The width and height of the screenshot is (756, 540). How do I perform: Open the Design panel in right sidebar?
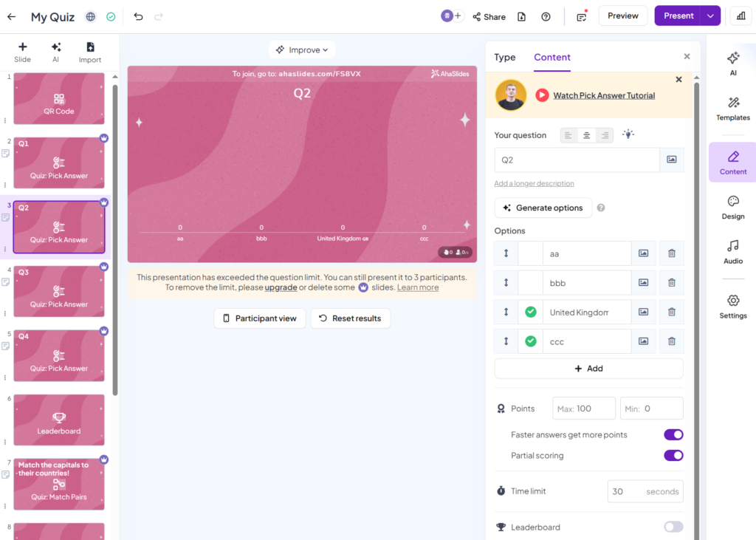732,208
